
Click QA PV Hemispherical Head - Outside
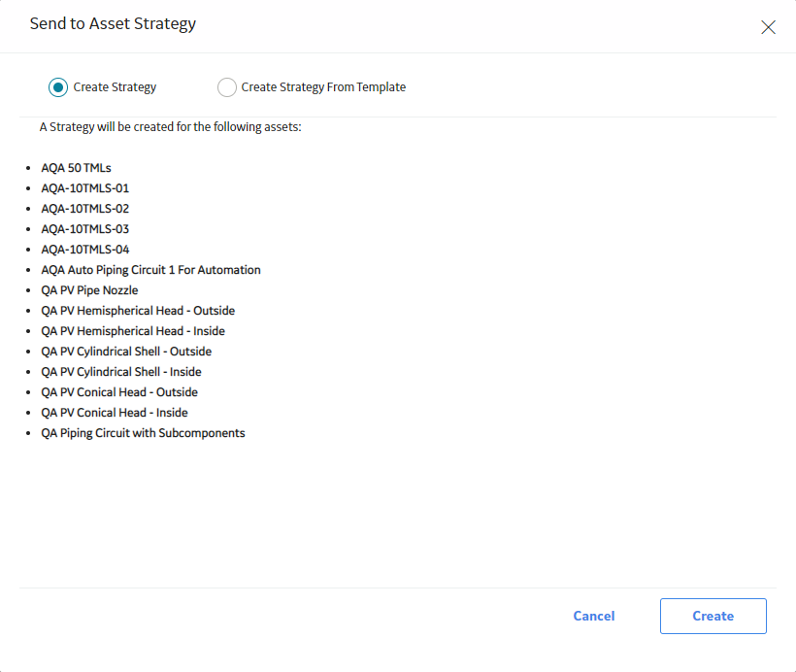pos(138,311)
